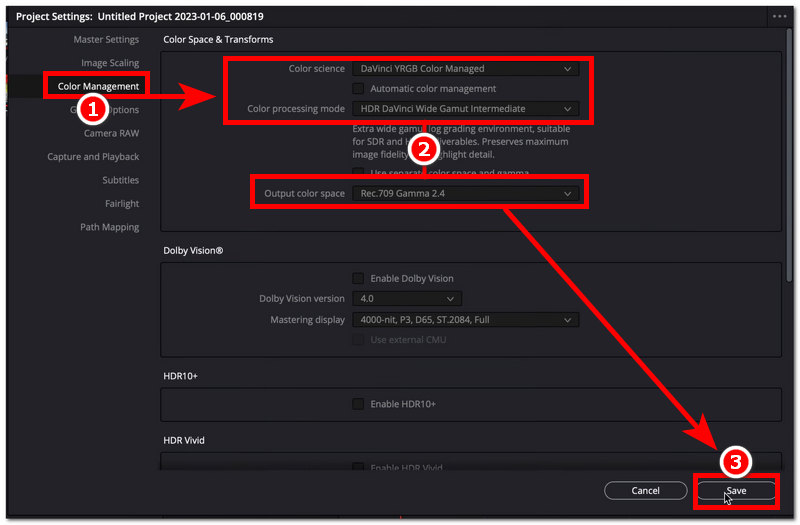Screen dimensions: 800x525
Task: Open Subtitles settings
Action: pos(120,180)
